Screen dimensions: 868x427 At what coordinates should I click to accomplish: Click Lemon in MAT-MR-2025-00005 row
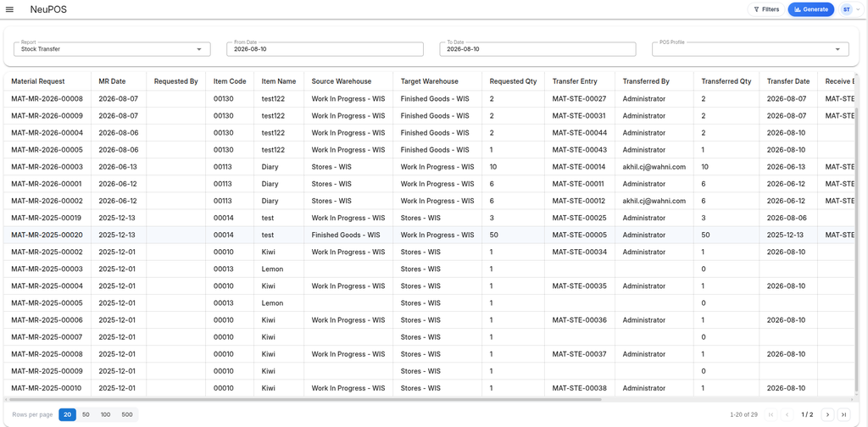tap(272, 303)
